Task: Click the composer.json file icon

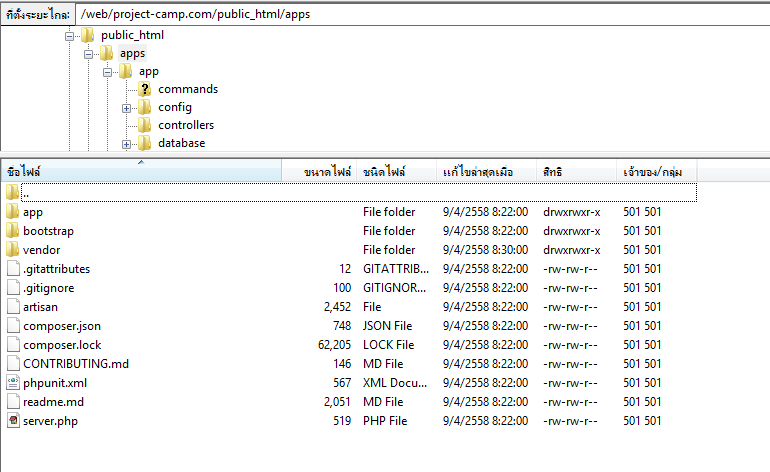Action: pyautogui.click(x=14, y=326)
